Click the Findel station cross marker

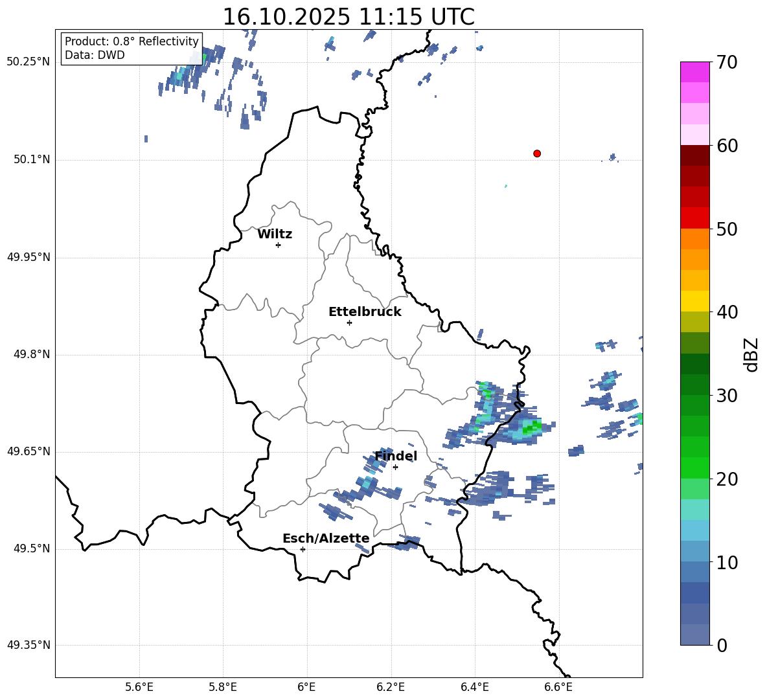coord(395,467)
